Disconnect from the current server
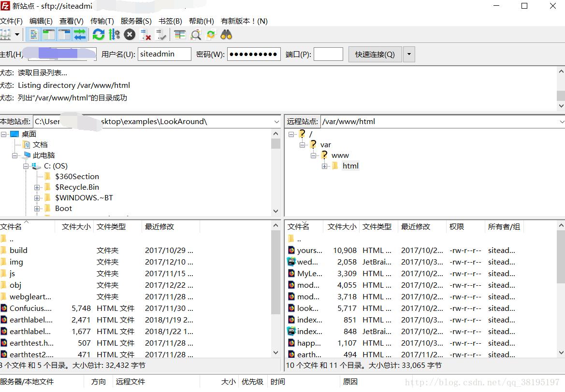Image resolution: width=565 pixels, height=392 pixels. point(145,35)
